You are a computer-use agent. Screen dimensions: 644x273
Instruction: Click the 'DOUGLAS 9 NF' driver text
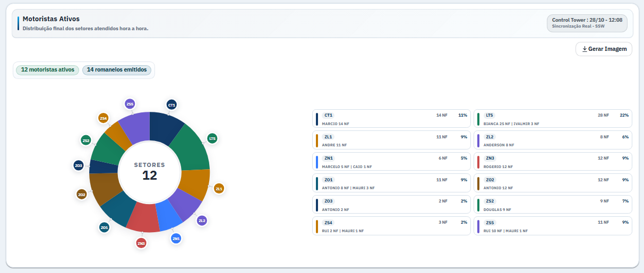coord(497,209)
